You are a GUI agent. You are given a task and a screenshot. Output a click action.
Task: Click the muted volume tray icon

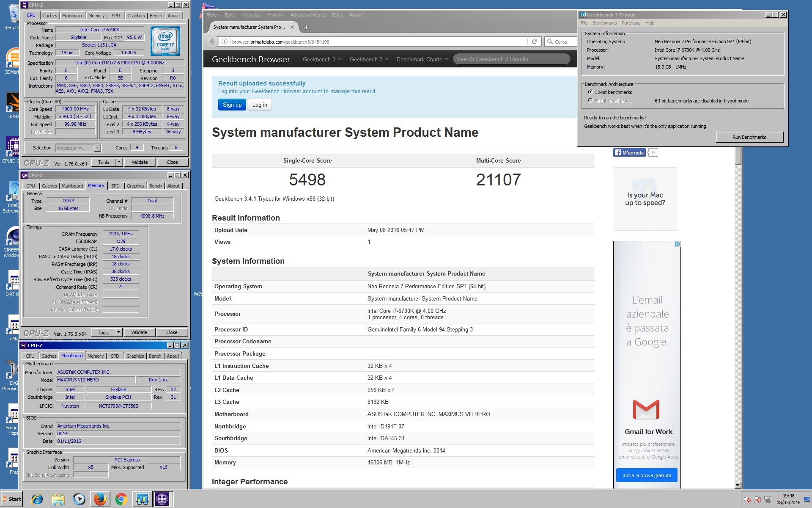click(x=747, y=500)
